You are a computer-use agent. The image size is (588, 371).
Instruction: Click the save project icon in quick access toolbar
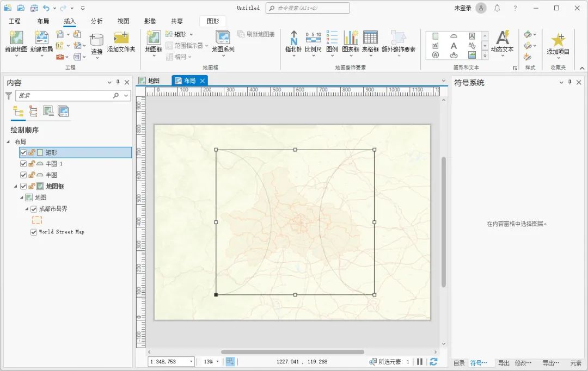(x=34, y=8)
